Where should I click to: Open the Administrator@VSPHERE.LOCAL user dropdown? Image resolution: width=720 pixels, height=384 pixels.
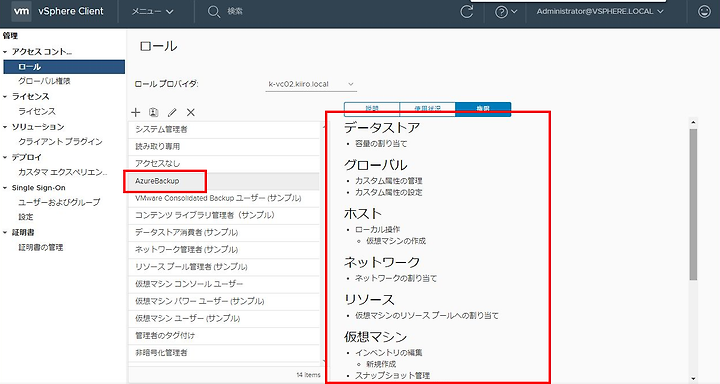coord(600,11)
